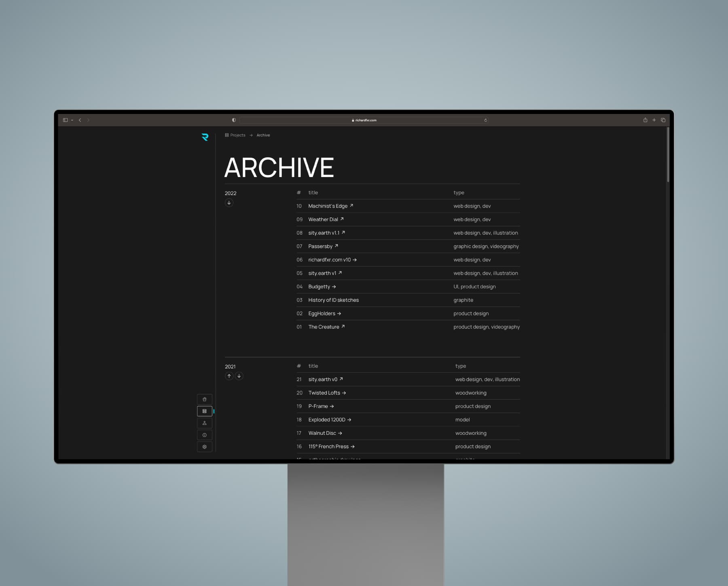Click the privacy shield icon in toolbar
The height and width of the screenshot is (586, 728).
(x=234, y=120)
